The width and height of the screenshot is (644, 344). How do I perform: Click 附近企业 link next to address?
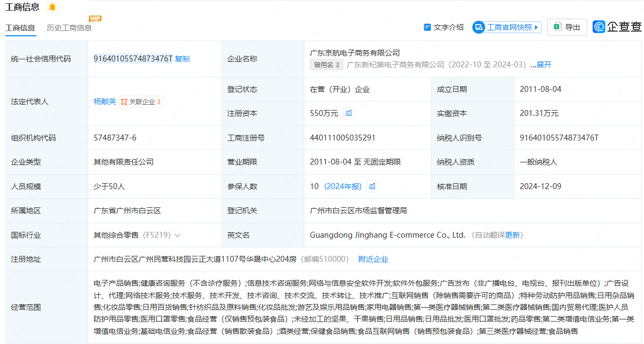pos(373,259)
